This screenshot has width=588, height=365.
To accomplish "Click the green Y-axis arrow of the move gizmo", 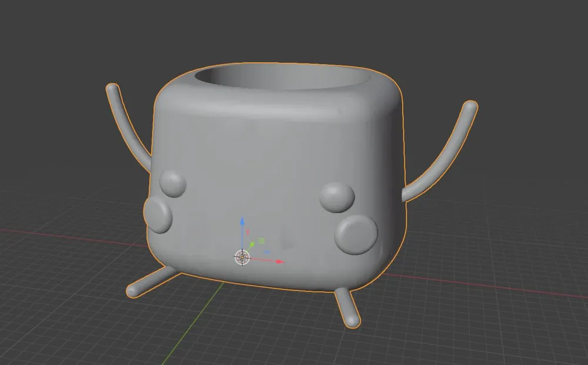I will [x=252, y=244].
